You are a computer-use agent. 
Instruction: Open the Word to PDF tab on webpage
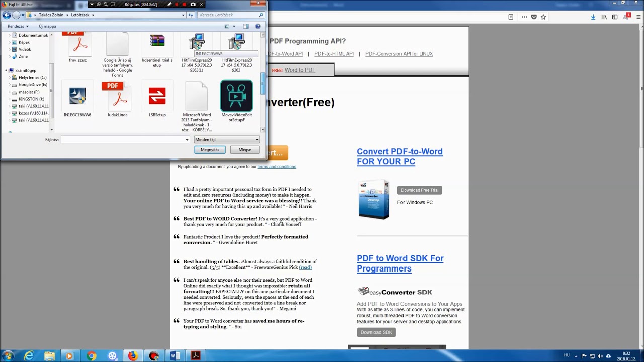pyautogui.click(x=300, y=70)
